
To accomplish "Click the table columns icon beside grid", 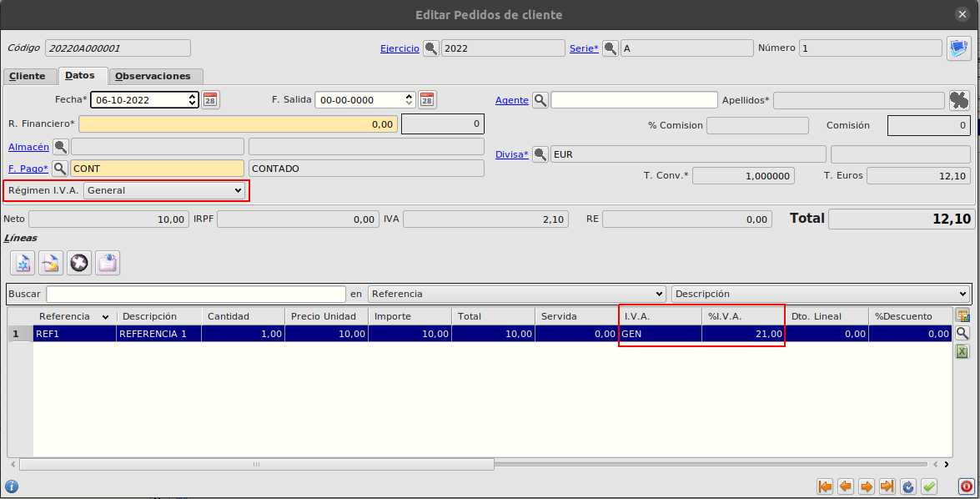I will pyautogui.click(x=962, y=315).
